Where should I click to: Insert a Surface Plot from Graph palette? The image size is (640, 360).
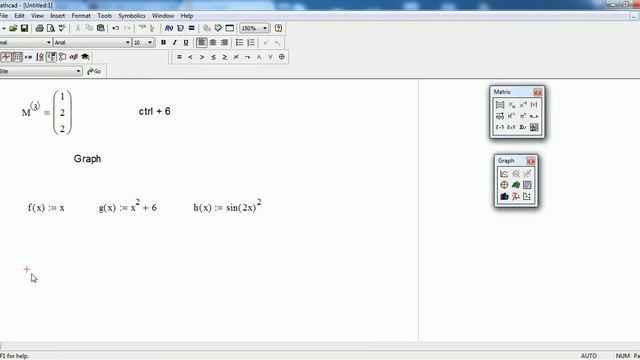516,185
